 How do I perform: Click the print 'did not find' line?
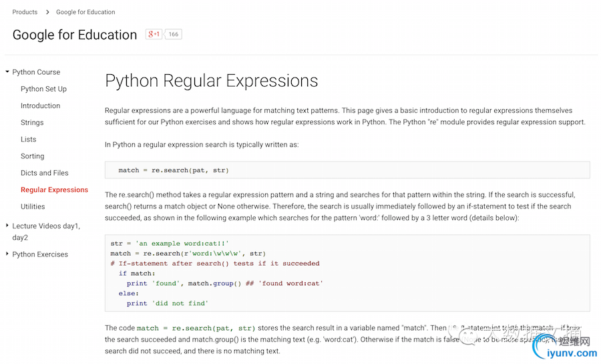(x=168, y=303)
